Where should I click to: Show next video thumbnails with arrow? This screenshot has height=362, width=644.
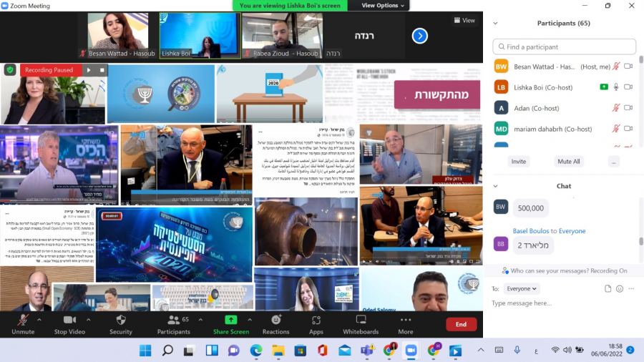pos(420,36)
